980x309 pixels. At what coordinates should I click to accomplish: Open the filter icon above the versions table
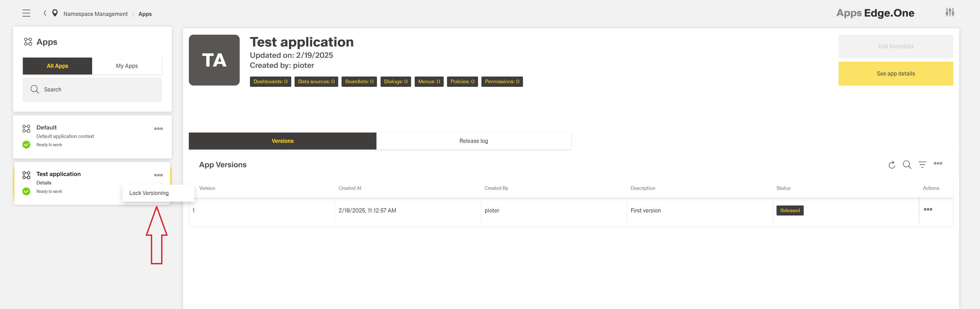pos(923,165)
